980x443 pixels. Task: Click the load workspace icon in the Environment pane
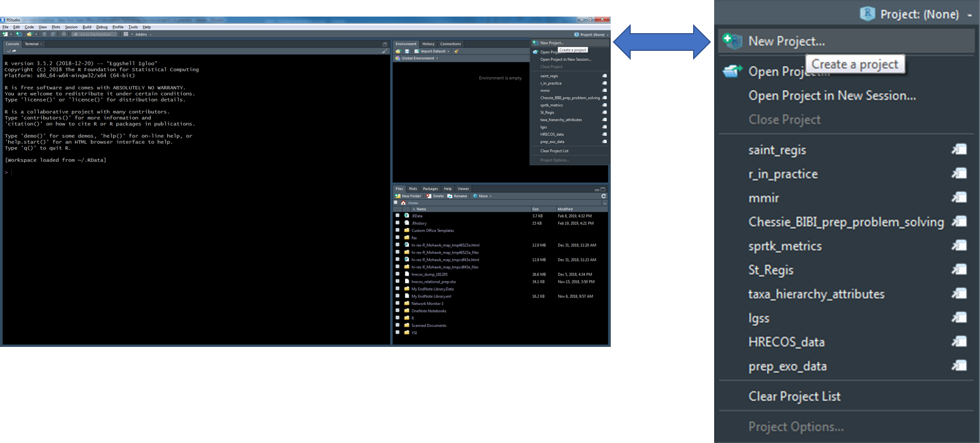pos(398,51)
